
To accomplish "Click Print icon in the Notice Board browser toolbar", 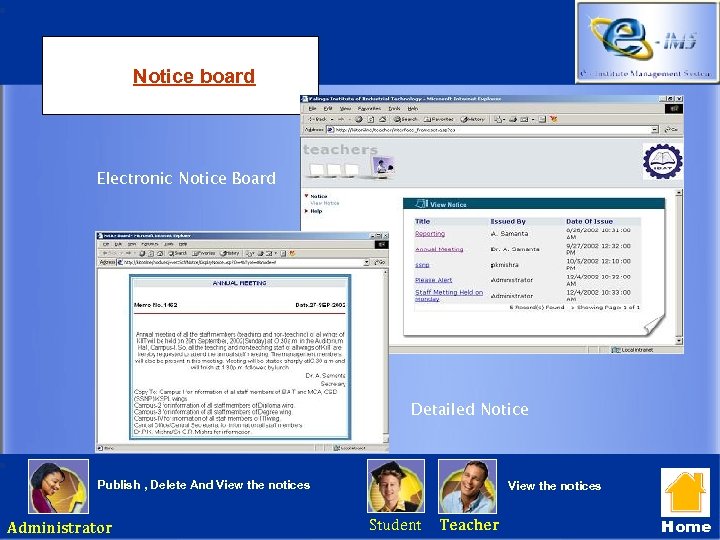I will tap(260, 253).
